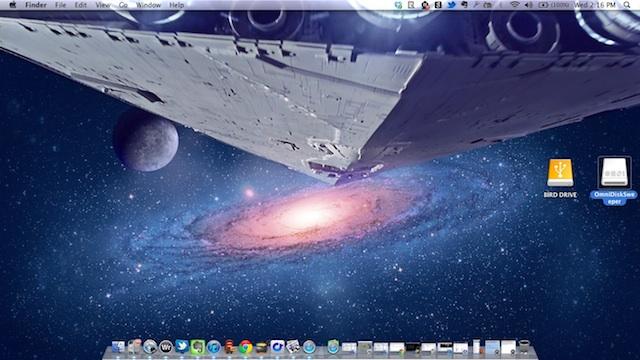Image resolution: width=640 pixels, height=360 pixels.
Task: Open Google Chrome from the dock
Action: pyautogui.click(x=245, y=347)
